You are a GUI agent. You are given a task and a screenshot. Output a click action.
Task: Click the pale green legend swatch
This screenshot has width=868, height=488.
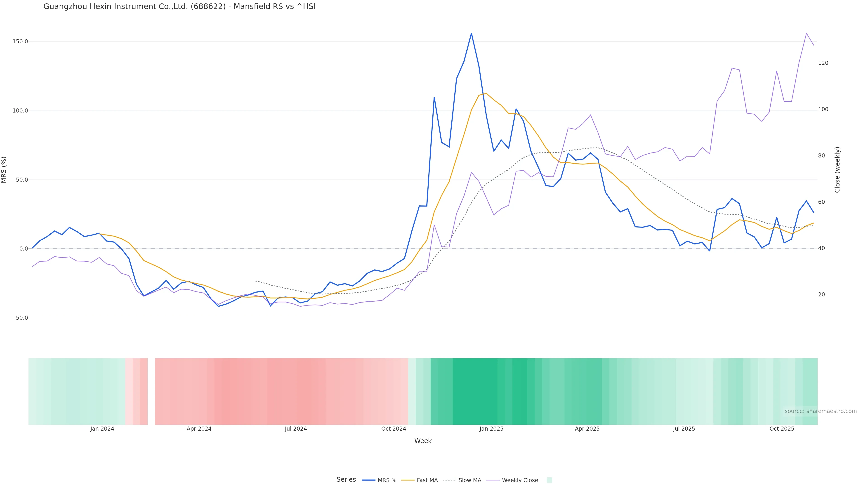tap(549, 480)
